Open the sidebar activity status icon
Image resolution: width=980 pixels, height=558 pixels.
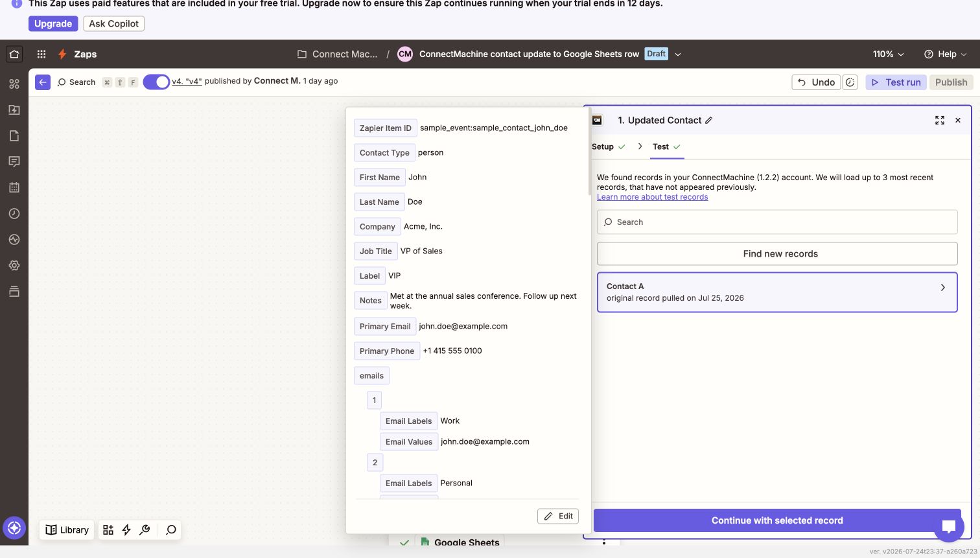tap(14, 239)
